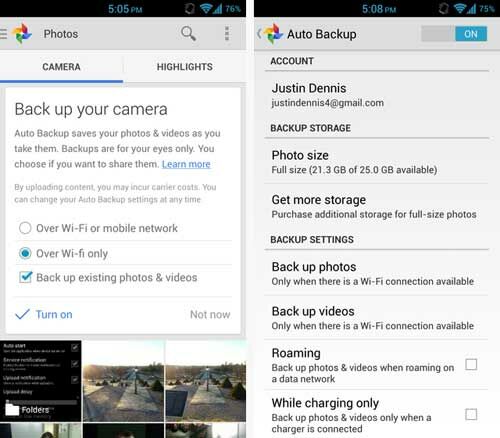The height and width of the screenshot is (438, 500).
Task: Enable the Roaming backup checkbox
Action: (471, 364)
